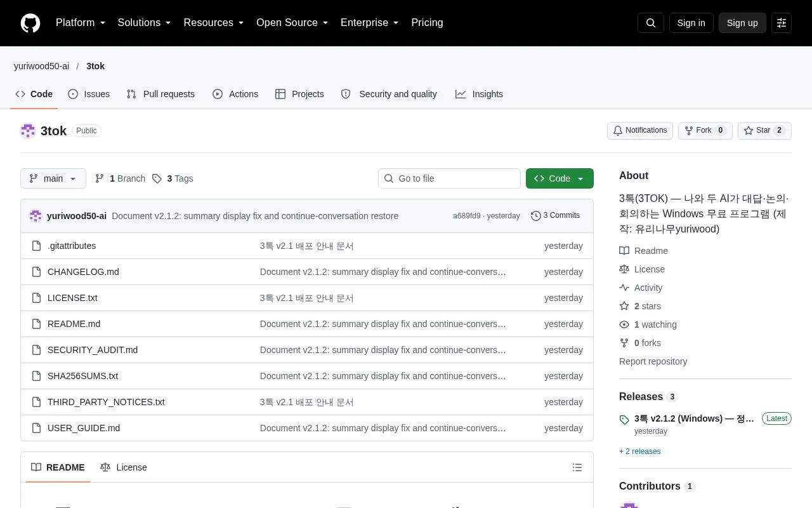Image resolution: width=812 pixels, height=508 pixels.
Task: Open the Readme link in About
Action: tap(643, 251)
